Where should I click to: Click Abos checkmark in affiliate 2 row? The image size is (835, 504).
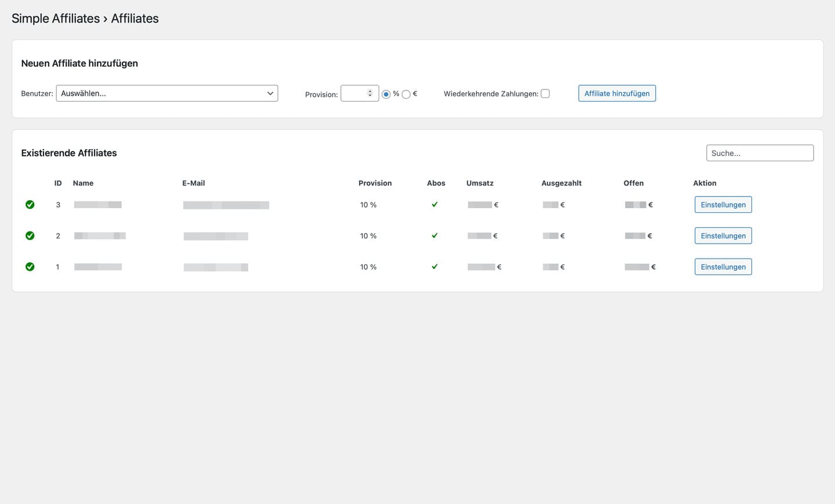tap(434, 235)
